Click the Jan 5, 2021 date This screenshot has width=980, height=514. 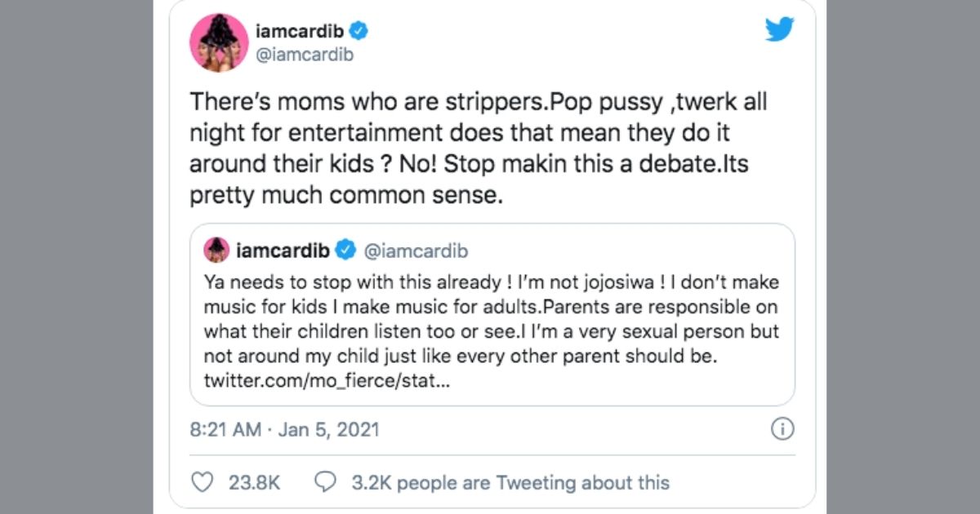click(330, 429)
